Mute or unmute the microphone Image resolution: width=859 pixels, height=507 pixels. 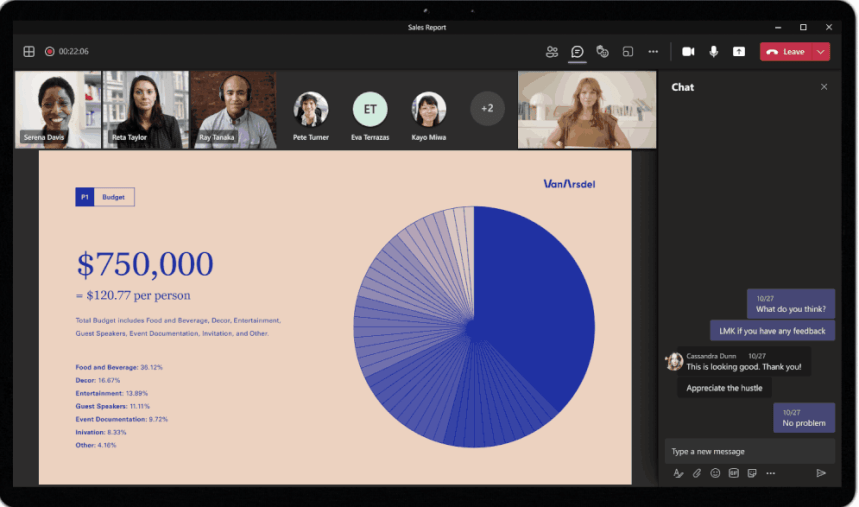pos(714,51)
